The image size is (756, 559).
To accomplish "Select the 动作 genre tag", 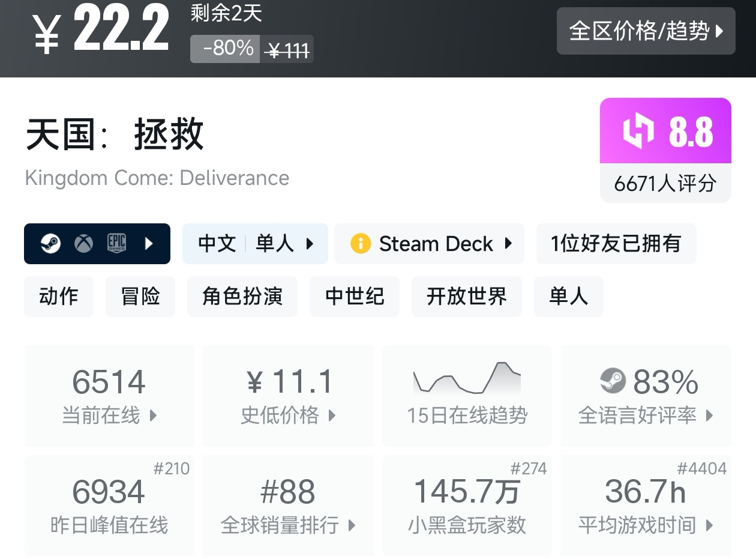I will coord(59,296).
